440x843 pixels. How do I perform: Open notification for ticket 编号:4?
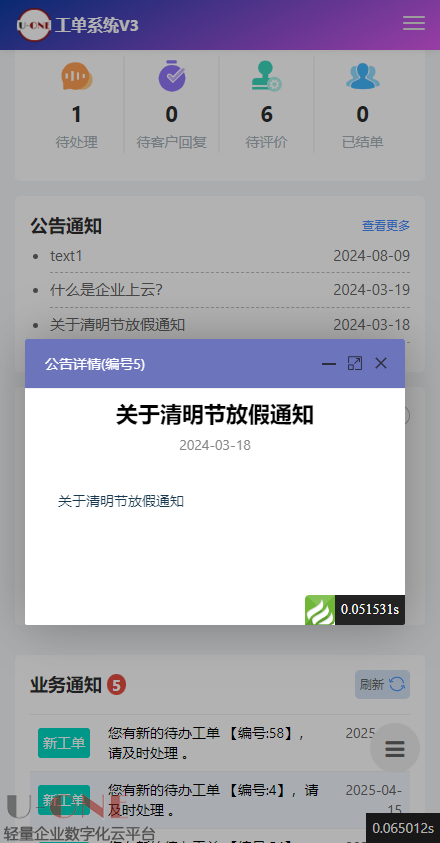click(x=213, y=799)
